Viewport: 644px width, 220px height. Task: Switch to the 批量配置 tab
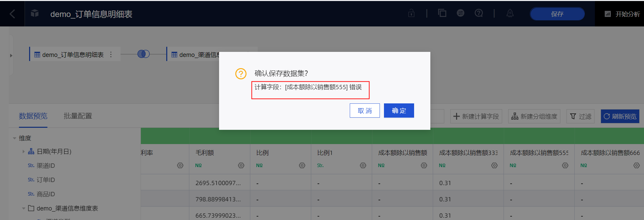point(78,116)
